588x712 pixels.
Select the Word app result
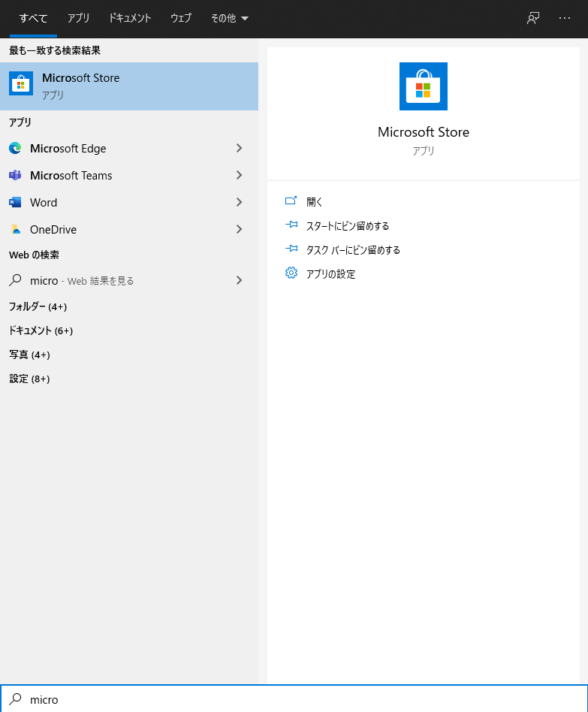coord(129,202)
